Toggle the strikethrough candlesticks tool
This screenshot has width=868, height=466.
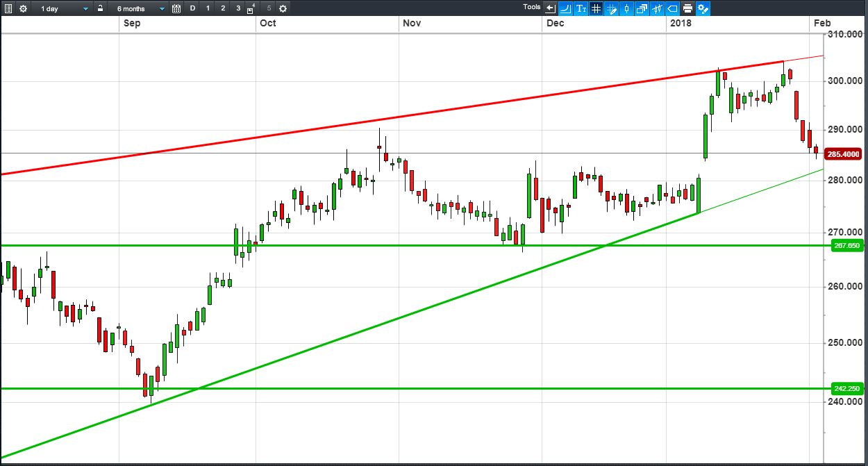click(x=657, y=8)
